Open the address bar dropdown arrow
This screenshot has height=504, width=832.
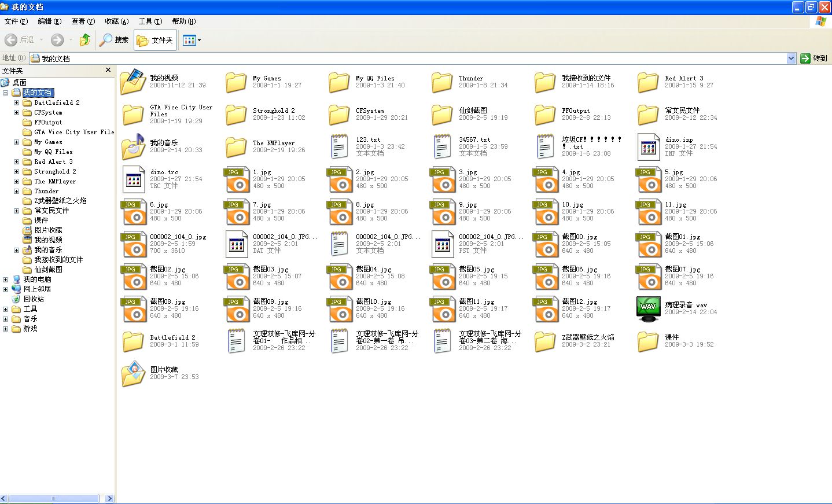pos(791,58)
